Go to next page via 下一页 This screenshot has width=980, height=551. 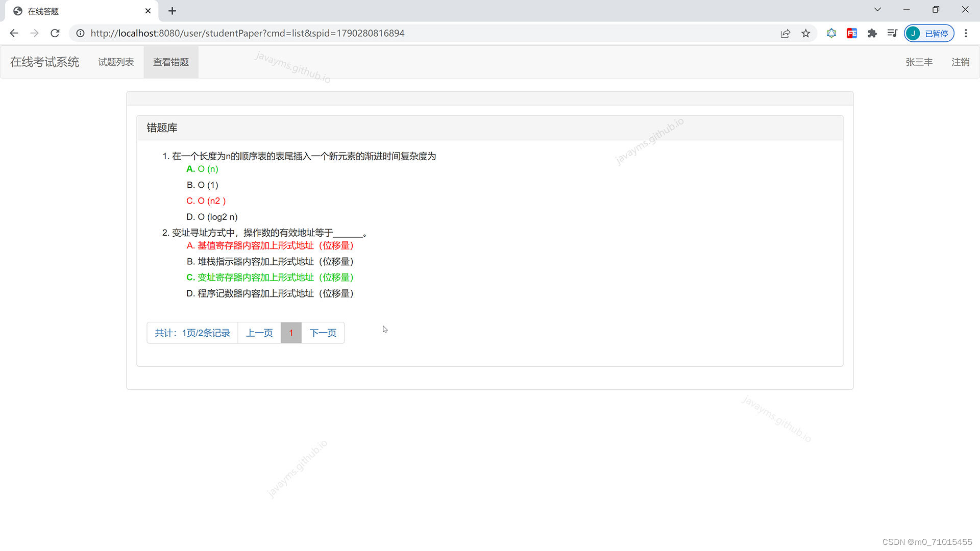323,333
